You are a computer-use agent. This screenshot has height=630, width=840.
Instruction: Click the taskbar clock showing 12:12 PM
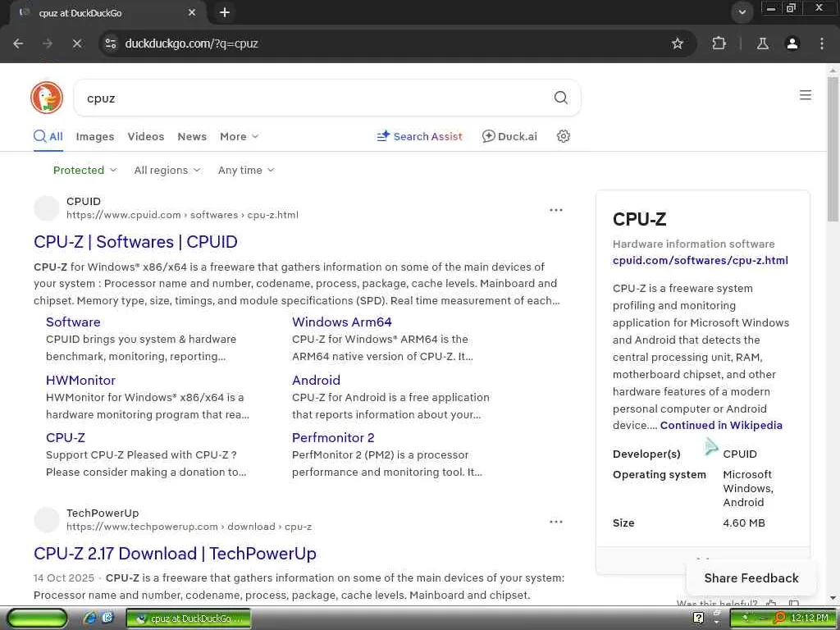(x=810, y=619)
